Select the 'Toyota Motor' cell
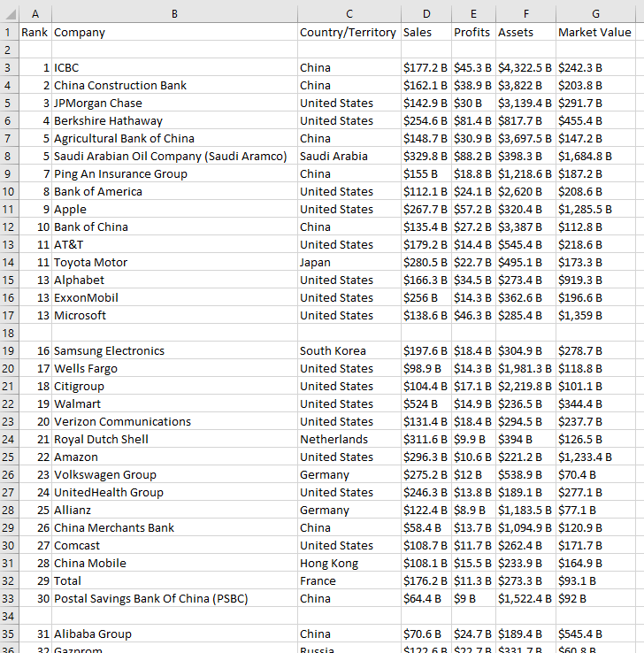 (174, 263)
